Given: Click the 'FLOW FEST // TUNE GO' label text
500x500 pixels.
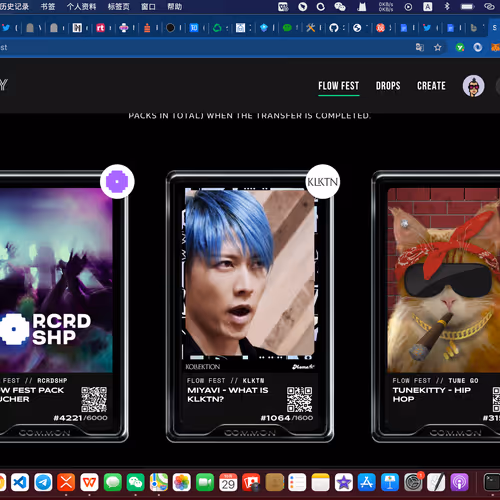Looking at the screenshot, I should coord(435,381).
